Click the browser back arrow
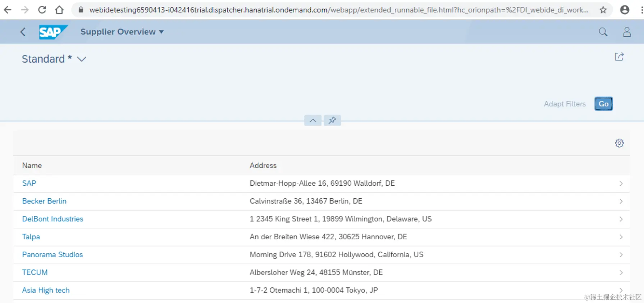The image size is (644, 303). (8, 10)
